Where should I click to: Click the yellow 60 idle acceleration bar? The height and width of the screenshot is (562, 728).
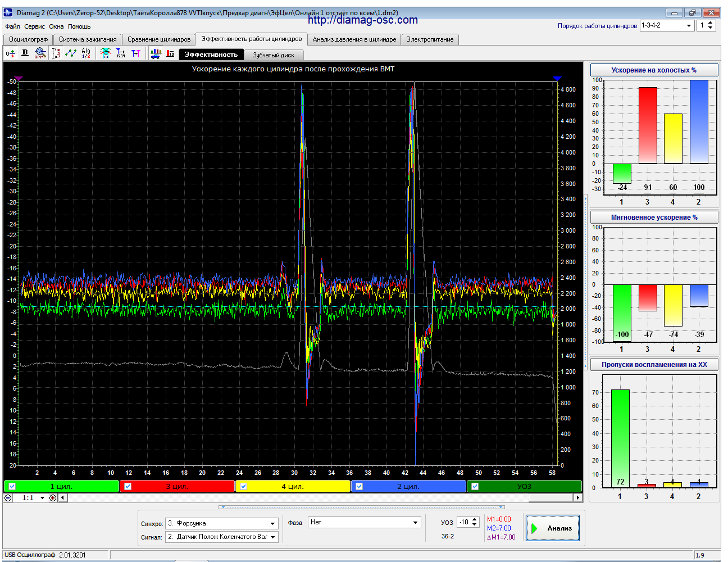point(674,139)
